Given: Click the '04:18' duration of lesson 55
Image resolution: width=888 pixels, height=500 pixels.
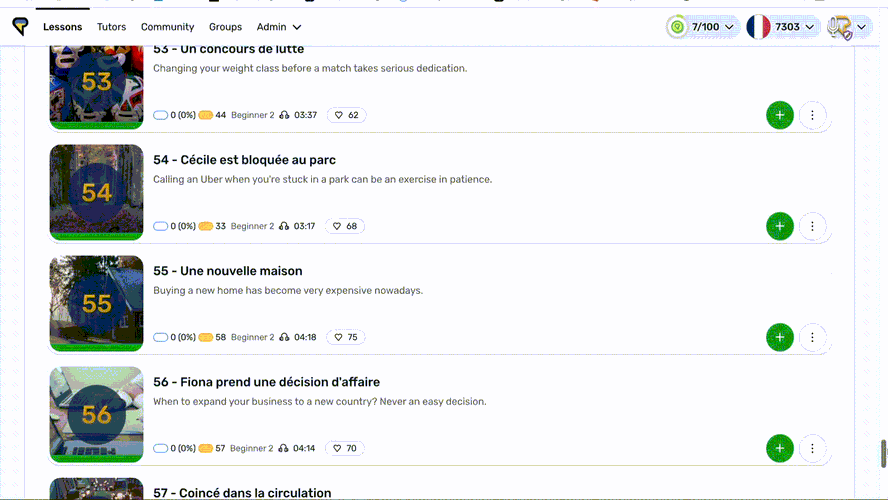Looking at the screenshot, I should (305, 337).
